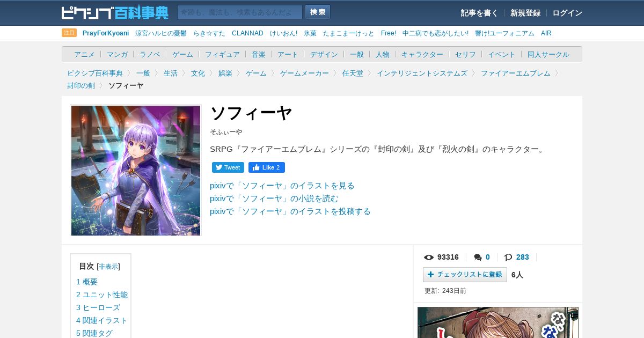Open the たまこまーけっと tag
Viewport: 644px width, 338px height.
[x=349, y=33]
